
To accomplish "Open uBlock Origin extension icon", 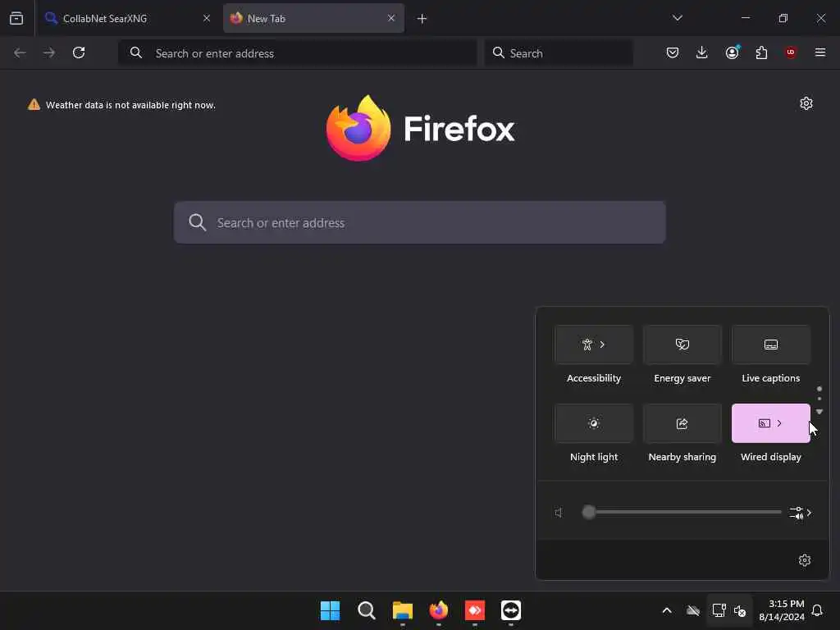I will coord(791,52).
